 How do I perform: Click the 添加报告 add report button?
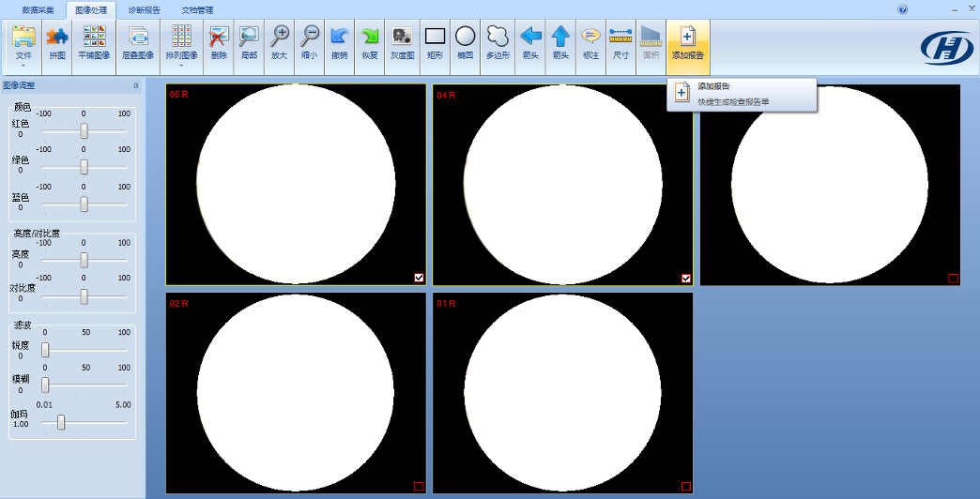(687, 48)
